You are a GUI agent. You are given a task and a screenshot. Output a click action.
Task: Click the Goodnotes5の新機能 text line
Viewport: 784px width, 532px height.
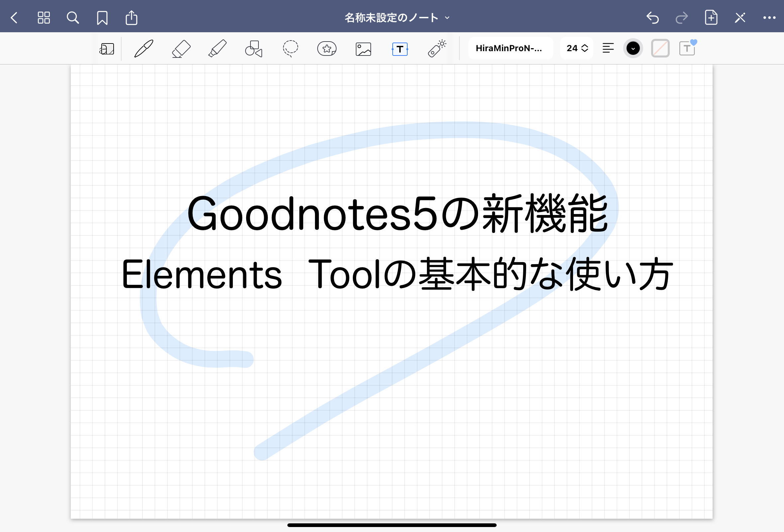click(x=397, y=214)
